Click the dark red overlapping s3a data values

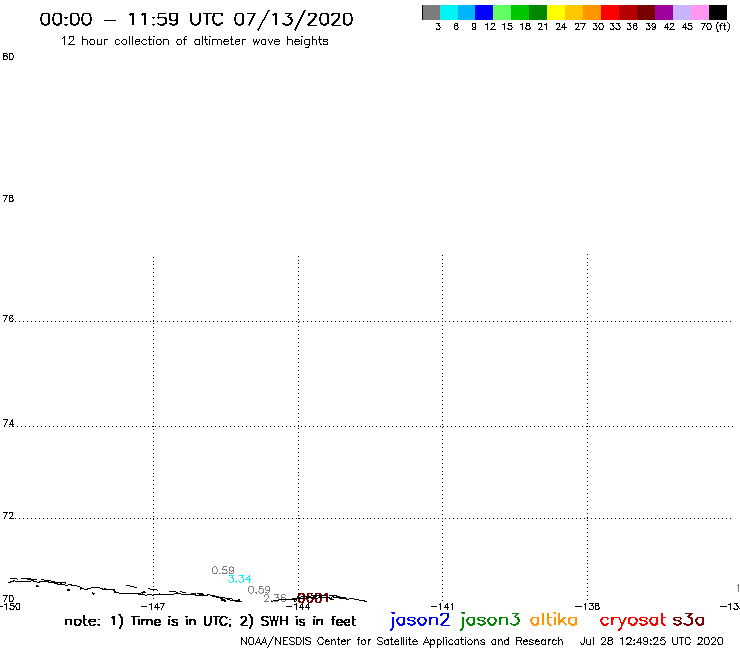313,598
